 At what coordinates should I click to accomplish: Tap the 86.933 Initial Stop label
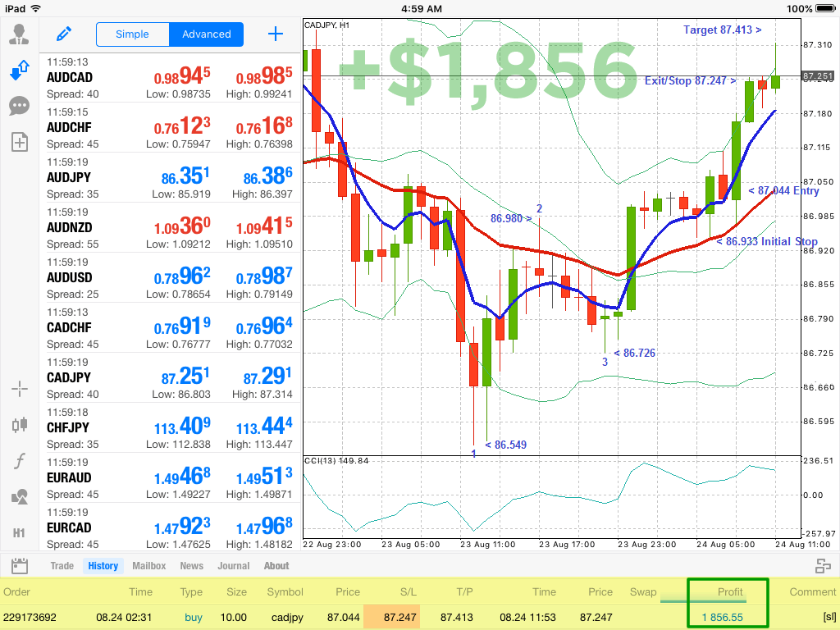point(767,242)
